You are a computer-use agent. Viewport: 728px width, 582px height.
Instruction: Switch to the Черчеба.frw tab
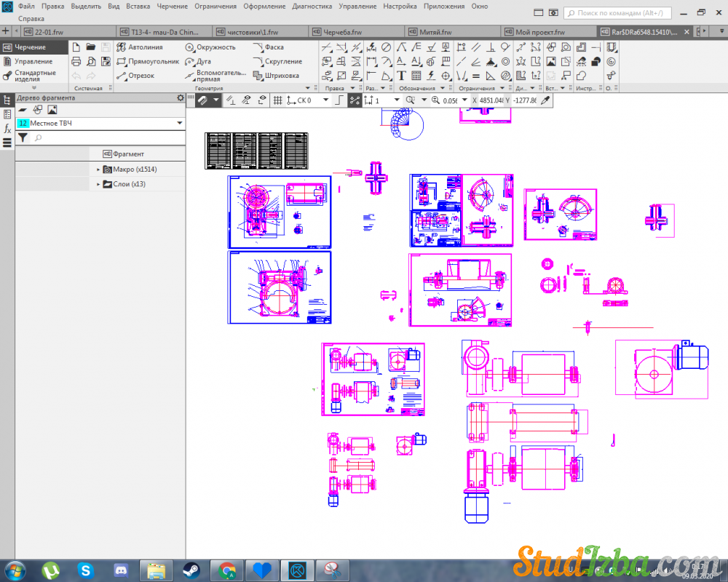(356, 31)
